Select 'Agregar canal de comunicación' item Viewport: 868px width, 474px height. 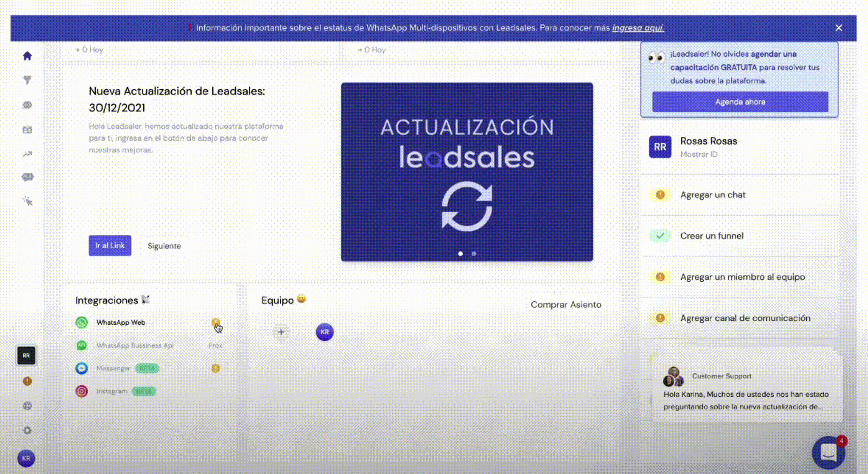740,318
